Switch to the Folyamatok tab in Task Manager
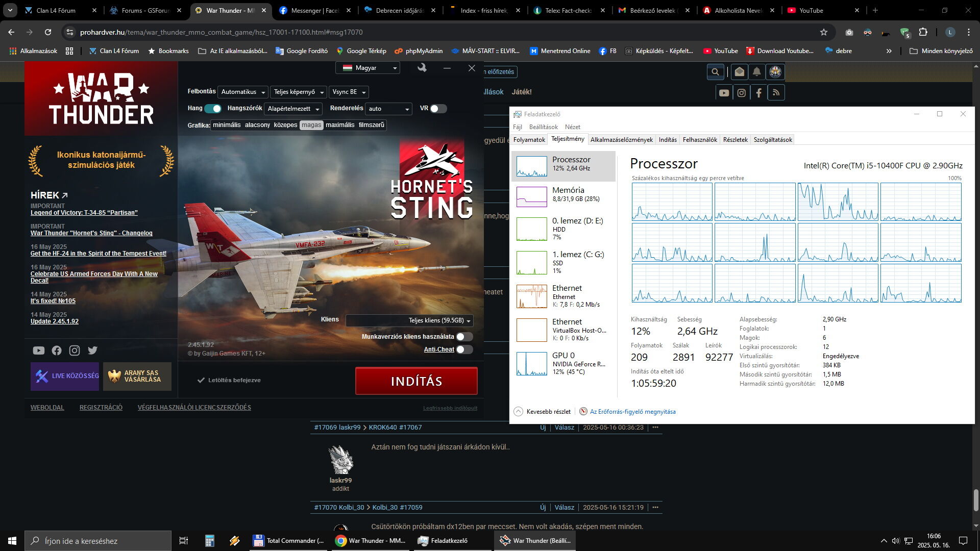 click(529, 140)
